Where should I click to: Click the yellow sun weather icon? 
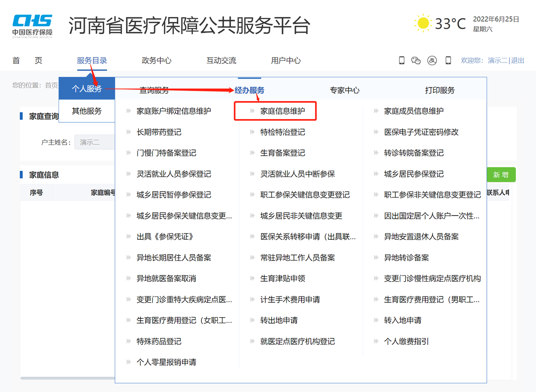pos(422,23)
